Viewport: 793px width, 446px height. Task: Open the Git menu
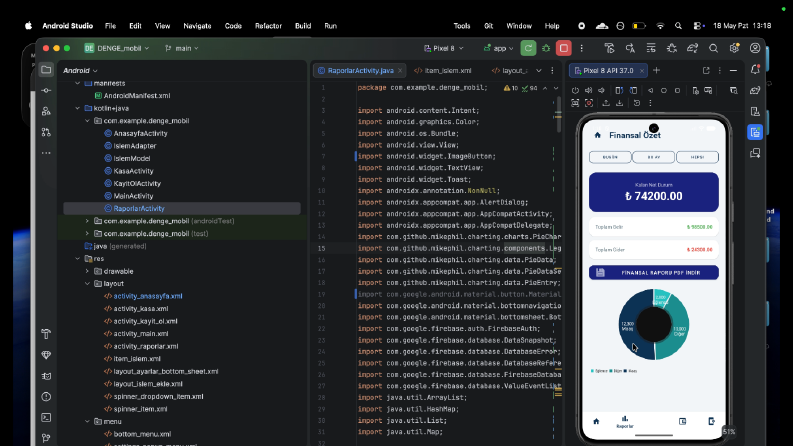pyautogui.click(x=489, y=26)
